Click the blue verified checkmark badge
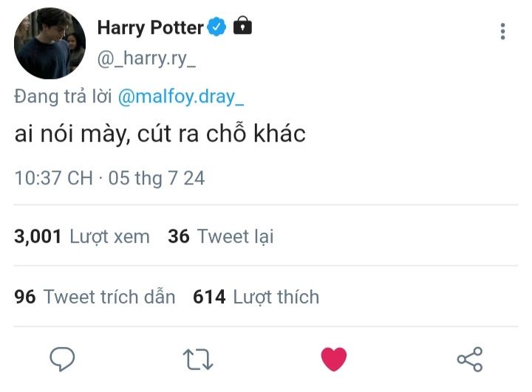Viewport: 532px width, 392px height. (216, 27)
